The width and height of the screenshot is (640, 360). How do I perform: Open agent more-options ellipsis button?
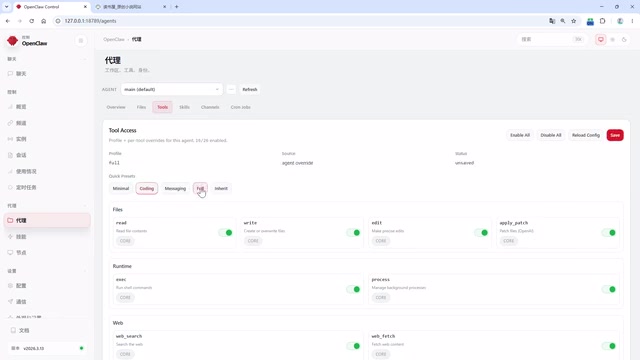(231, 89)
